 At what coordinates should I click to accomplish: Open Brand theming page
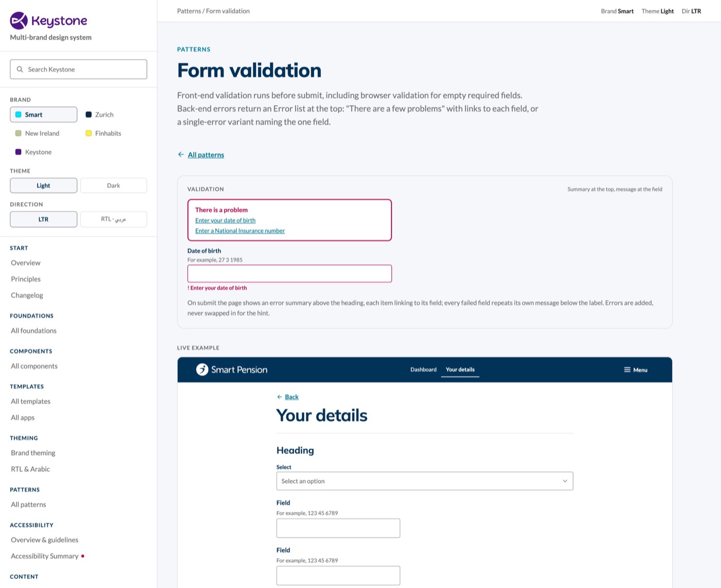coord(33,453)
